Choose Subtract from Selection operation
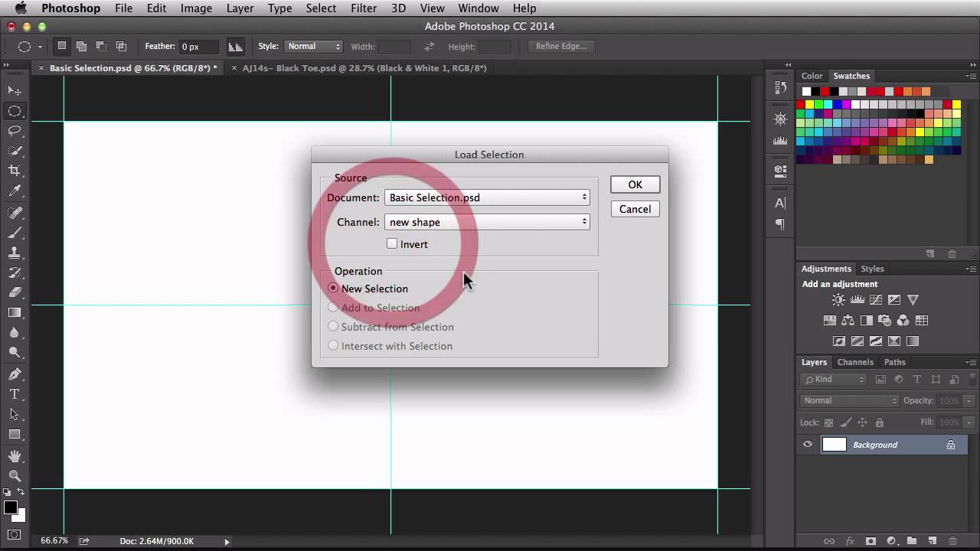The width and height of the screenshot is (980, 551). click(333, 326)
